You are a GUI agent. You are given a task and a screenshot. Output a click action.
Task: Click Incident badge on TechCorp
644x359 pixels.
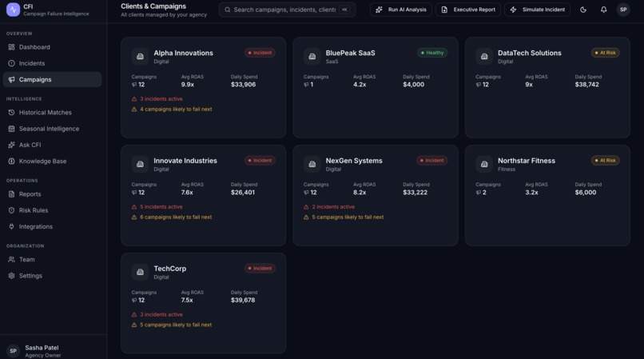coord(260,268)
